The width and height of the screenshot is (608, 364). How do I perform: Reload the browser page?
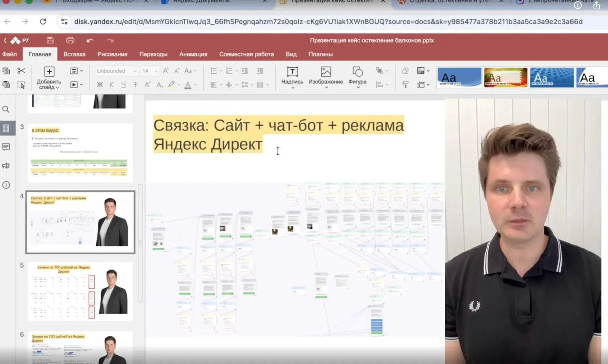pos(43,21)
